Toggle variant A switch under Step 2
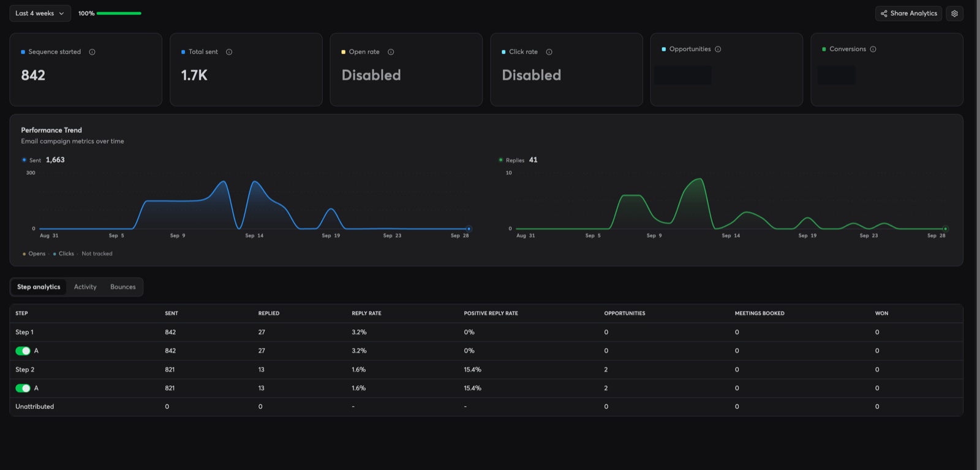980x470 pixels. tap(23, 388)
